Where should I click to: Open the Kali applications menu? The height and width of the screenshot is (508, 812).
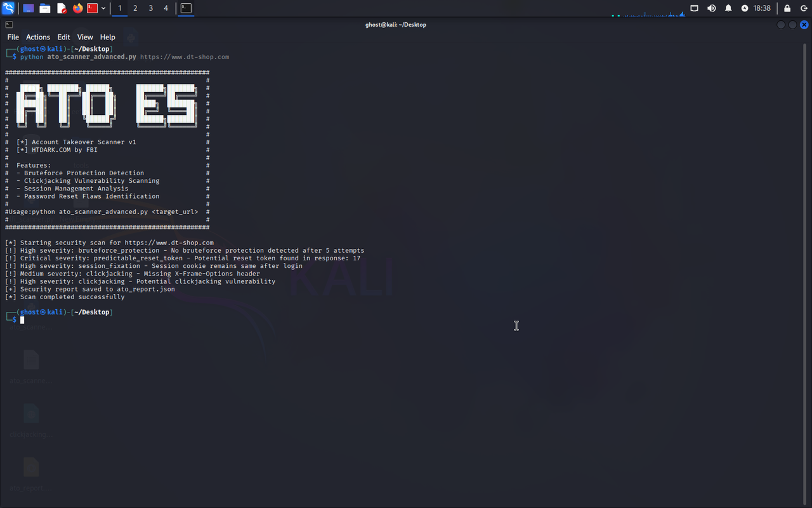click(x=8, y=8)
